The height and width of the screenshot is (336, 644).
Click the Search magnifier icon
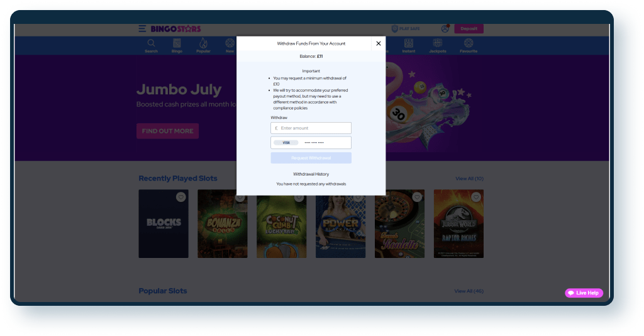click(x=151, y=44)
